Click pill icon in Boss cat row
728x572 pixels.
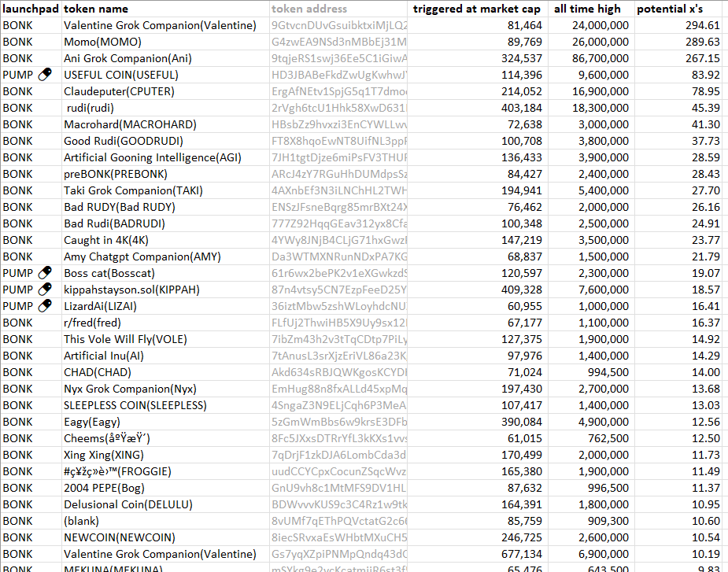pyautogui.click(x=45, y=272)
